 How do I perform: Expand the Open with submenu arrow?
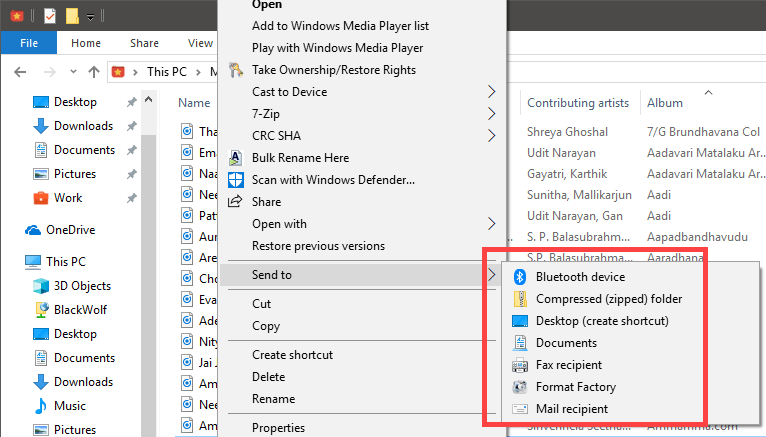point(492,224)
